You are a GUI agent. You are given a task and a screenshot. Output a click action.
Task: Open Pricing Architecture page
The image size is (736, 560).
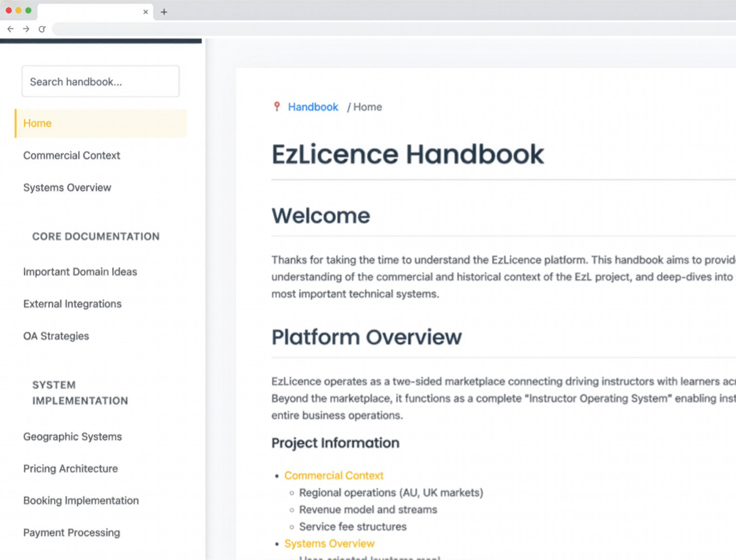click(x=71, y=468)
